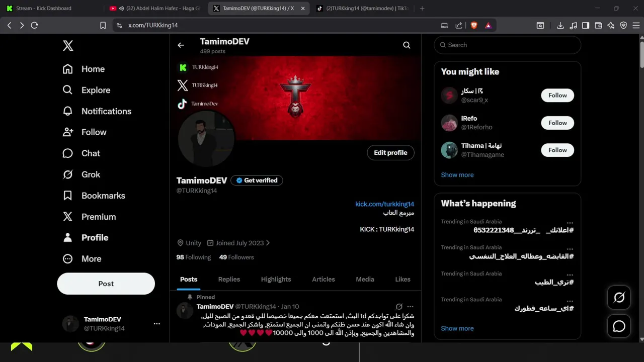Open the pinned post's more options menu
644x362 pixels.
point(410,307)
